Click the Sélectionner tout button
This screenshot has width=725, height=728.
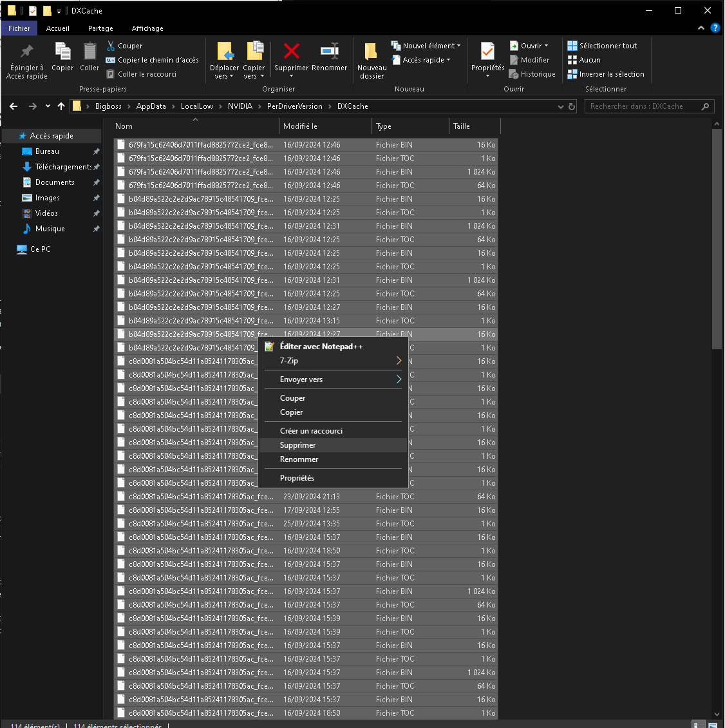(604, 45)
